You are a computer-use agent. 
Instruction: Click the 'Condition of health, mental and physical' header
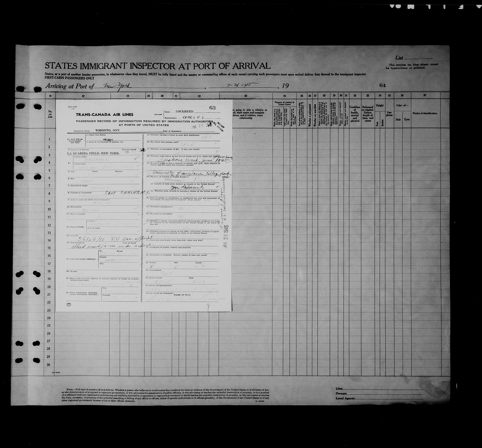point(355,114)
